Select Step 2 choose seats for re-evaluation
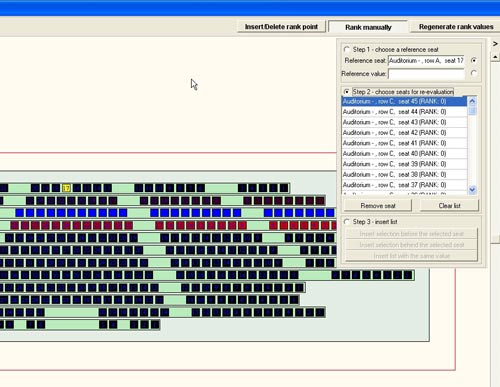The image size is (500, 387). [x=347, y=92]
